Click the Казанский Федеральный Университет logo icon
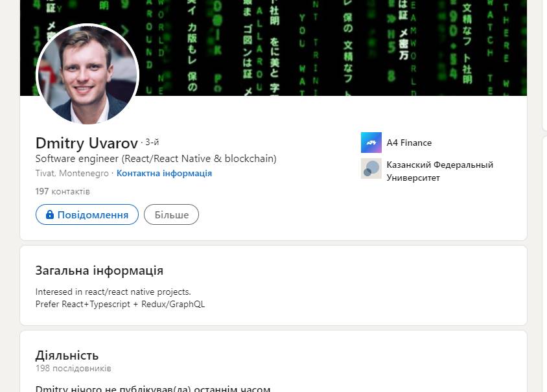Viewport: 547px width, 392px height. point(371,168)
